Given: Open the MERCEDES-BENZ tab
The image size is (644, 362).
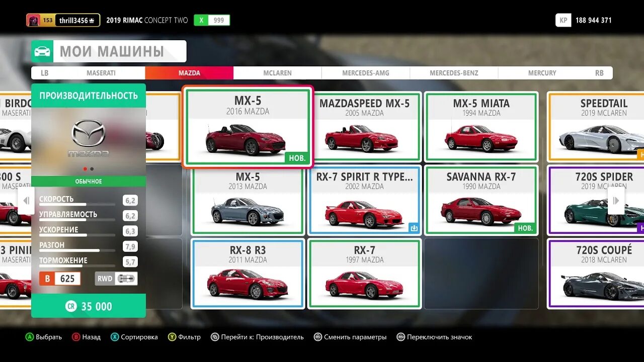Looking at the screenshot, I should (x=454, y=73).
